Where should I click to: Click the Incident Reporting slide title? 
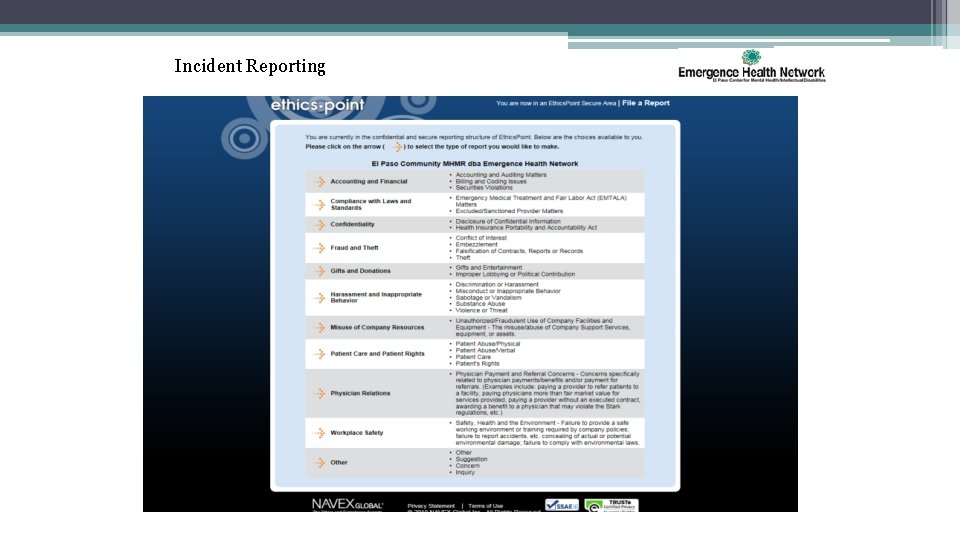[x=250, y=66]
